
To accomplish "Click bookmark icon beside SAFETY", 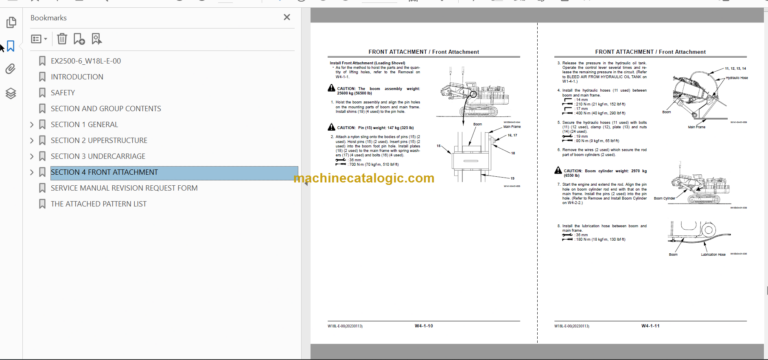I will (42, 93).
